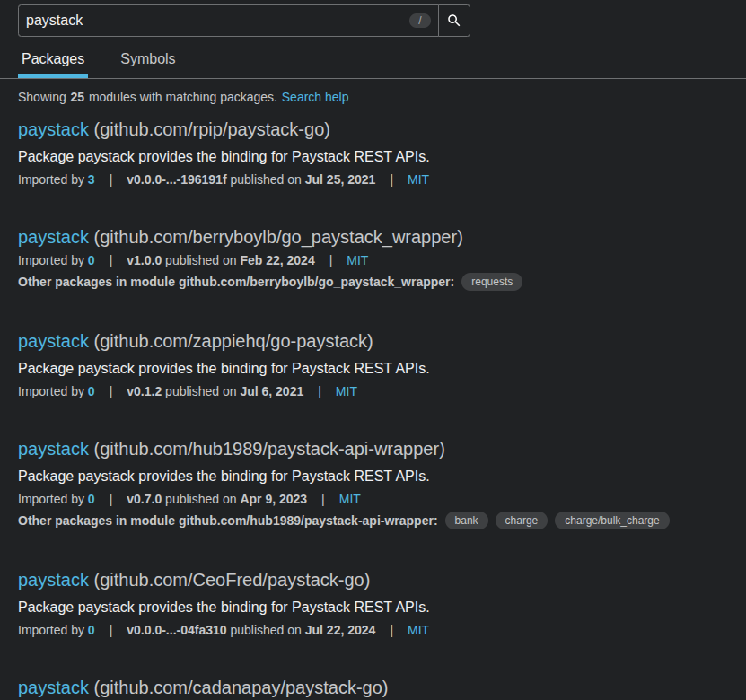Open paystack package from zappiehq/go-paystack
Image resolution: width=746 pixels, height=700 pixels.
click(x=53, y=341)
